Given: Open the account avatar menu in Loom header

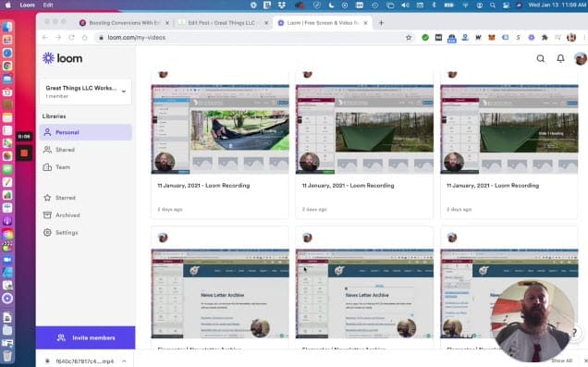Looking at the screenshot, I should click(581, 58).
